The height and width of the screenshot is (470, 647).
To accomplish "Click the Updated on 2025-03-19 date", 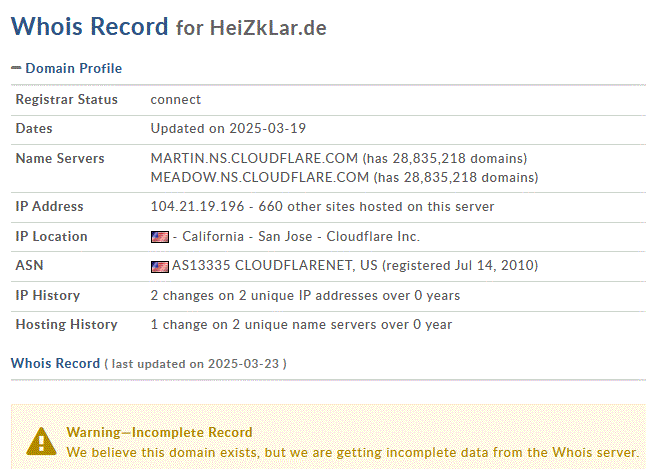I will coord(228,128).
